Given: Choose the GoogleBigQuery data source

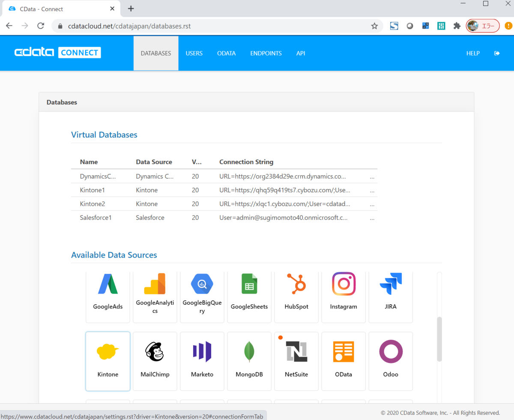Looking at the screenshot, I should pos(202,297).
